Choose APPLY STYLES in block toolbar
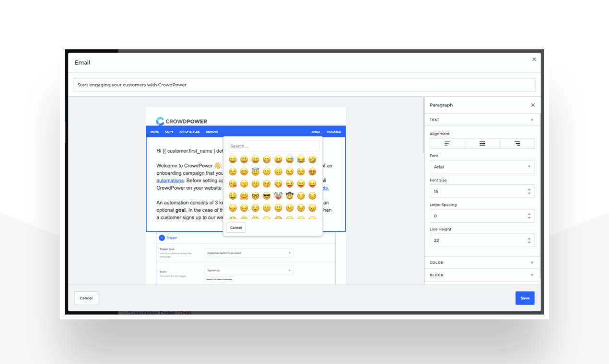The width and height of the screenshot is (609, 364). point(189,132)
